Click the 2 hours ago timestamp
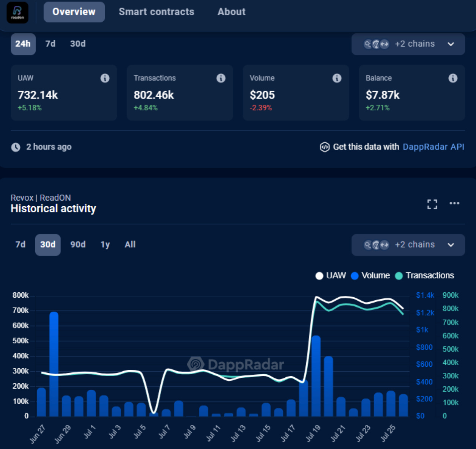476x449 pixels. (x=49, y=147)
